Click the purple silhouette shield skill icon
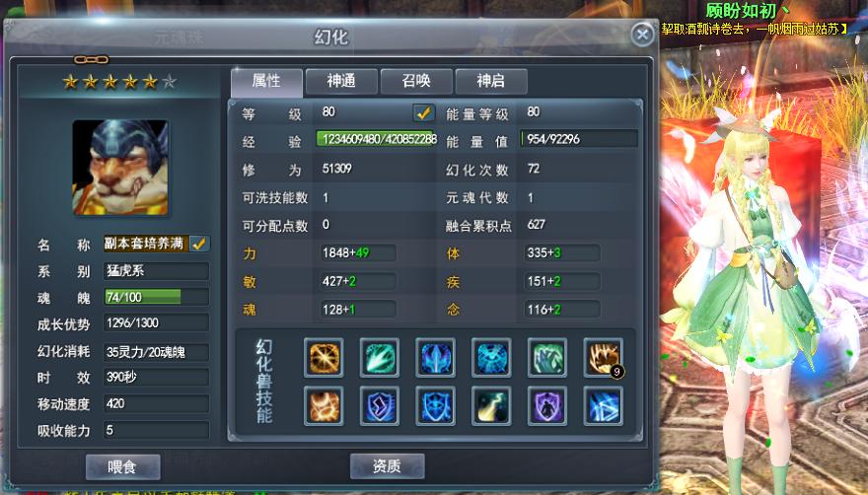Image resolution: width=868 pixels, height=495 pixels. click(x=546, y=406)
